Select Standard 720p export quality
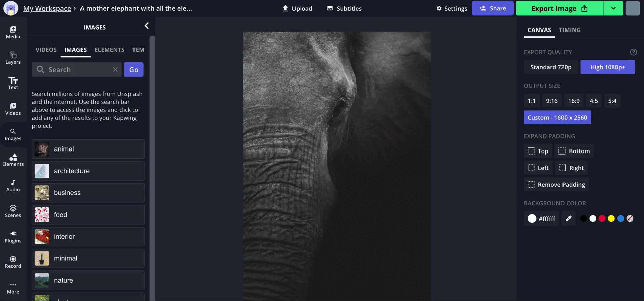The height and width of the screenshot is (301, 644). pyautogui.click(x=551, y=67)
